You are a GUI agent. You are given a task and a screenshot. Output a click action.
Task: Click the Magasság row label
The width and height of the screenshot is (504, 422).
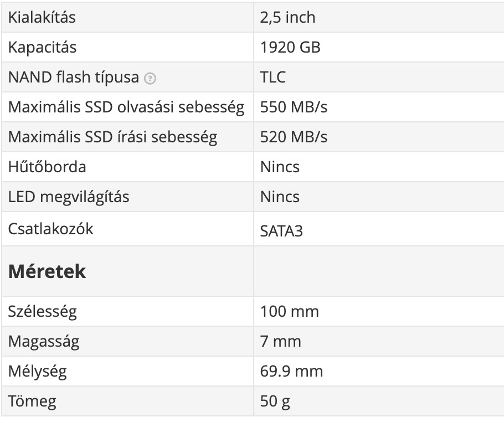tap(44, 341)
